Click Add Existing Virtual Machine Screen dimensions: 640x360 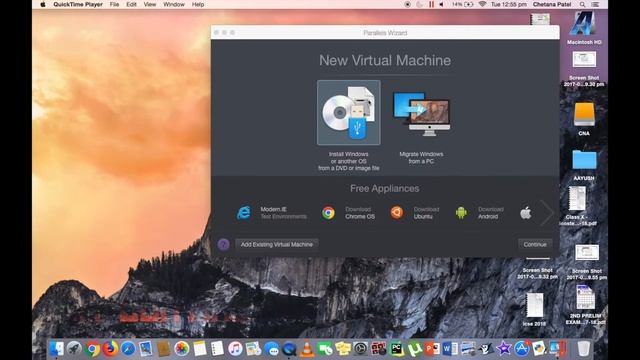[x=277, y=244]
